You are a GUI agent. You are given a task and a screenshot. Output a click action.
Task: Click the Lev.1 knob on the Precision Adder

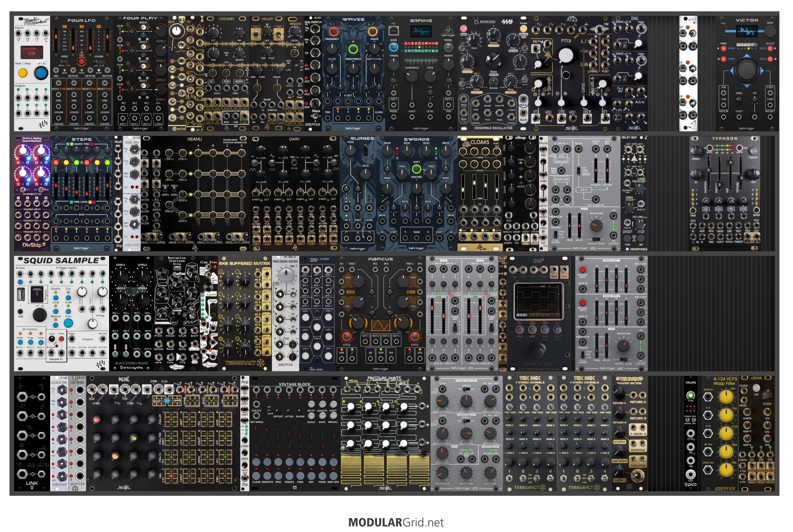pyautogui.click(x=286, y=275)
